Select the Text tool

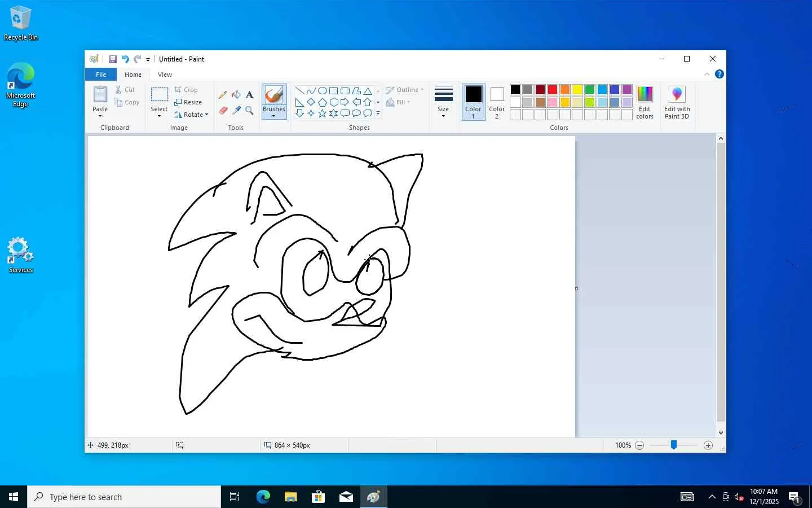(249, 95)
